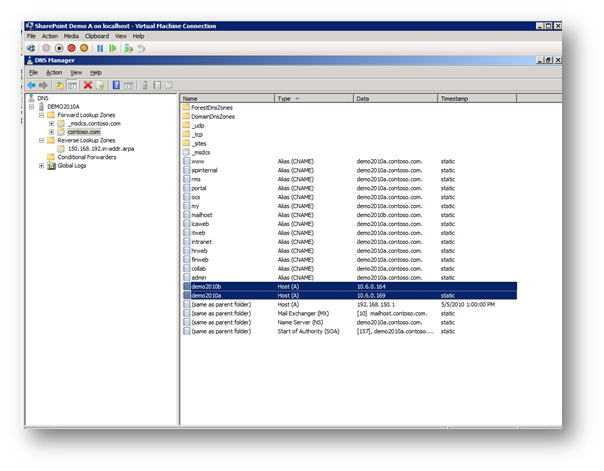The width and height of the screenshot is (604, 471).
Task: Open the Media menu
Action: [x=71, y=36]
